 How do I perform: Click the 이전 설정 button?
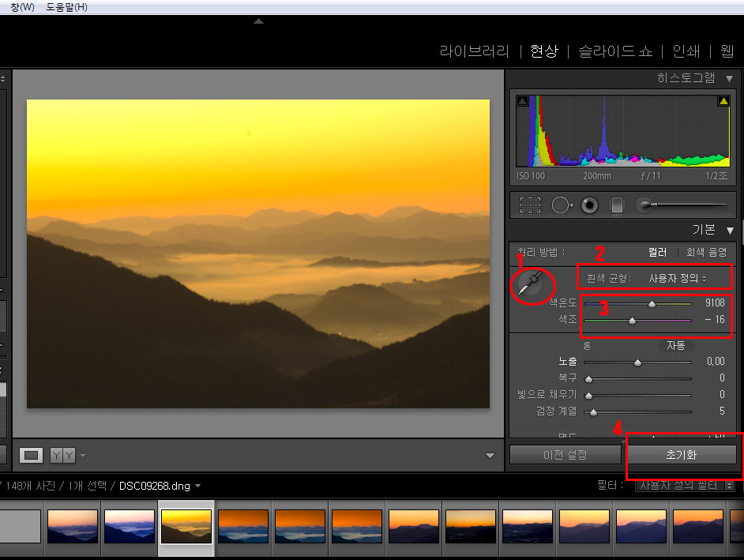coord(564,455)
